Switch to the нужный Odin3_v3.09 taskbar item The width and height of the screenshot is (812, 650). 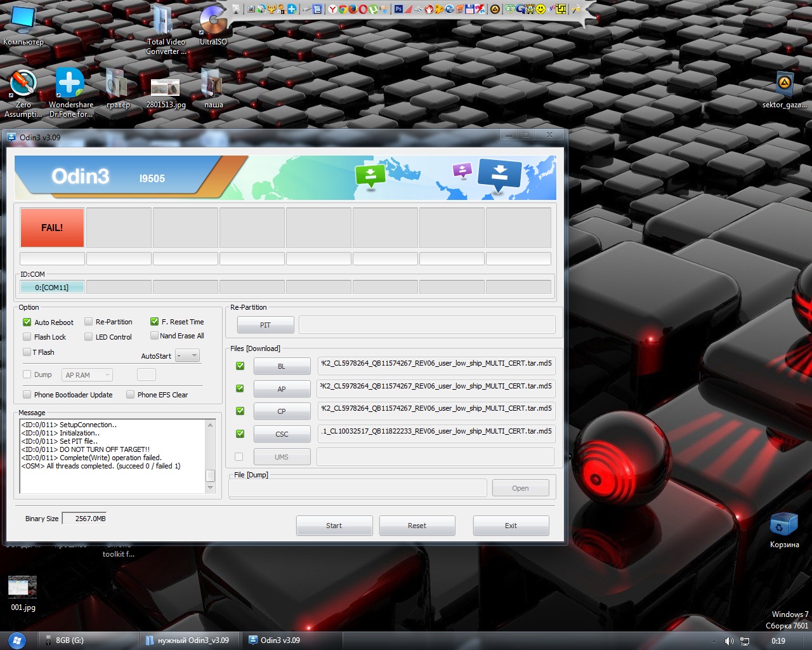[188, 640]
